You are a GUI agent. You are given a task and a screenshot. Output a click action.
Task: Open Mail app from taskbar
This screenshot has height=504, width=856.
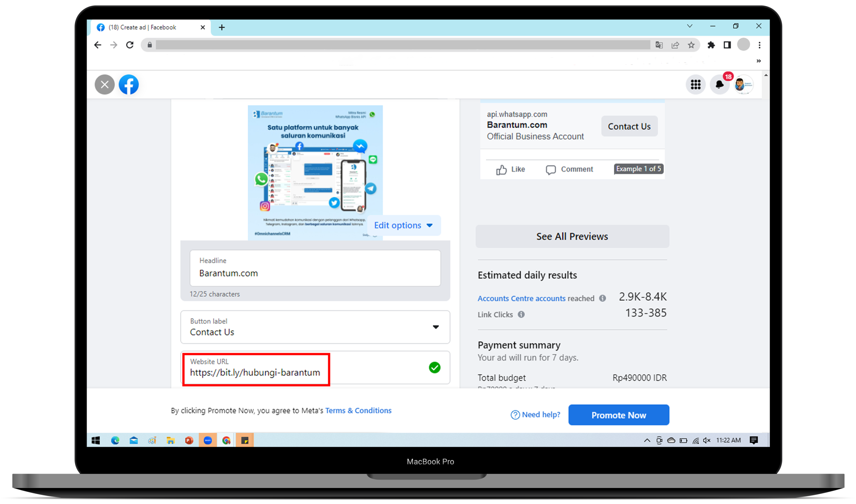pyautogui.click(x=133, y=440)
